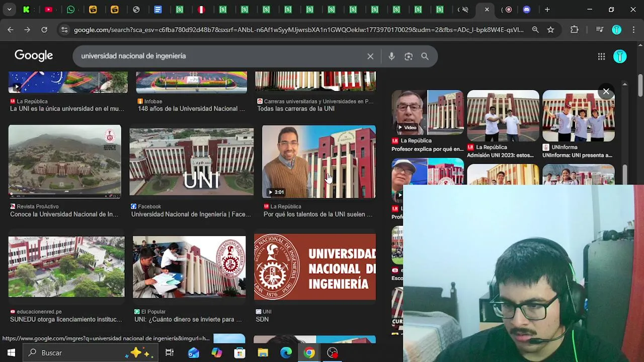Click the page vertical scrollbar
Image resolution: width=644 pixels, height=362 pixels.
[x=640, y=85]
